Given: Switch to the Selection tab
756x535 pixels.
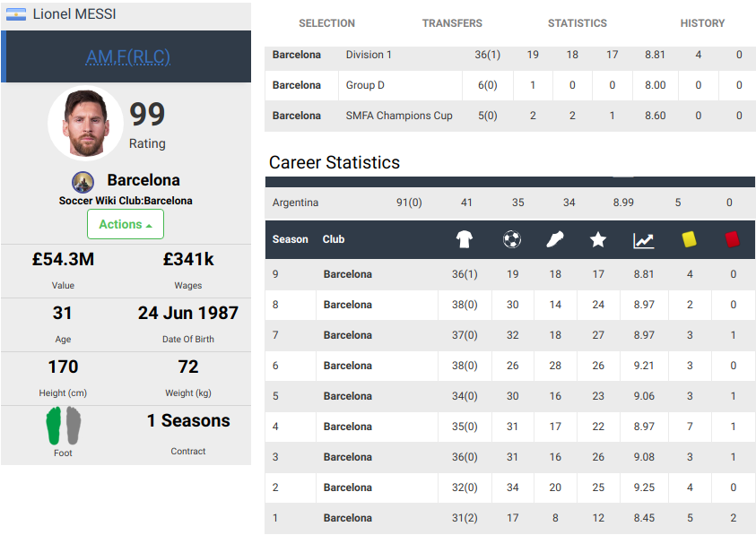Looking at the screenshot, I should (326, 23).
